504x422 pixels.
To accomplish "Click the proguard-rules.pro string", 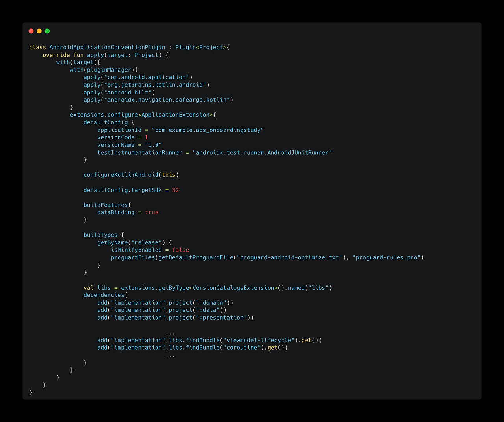I will (x=387, y=257).
